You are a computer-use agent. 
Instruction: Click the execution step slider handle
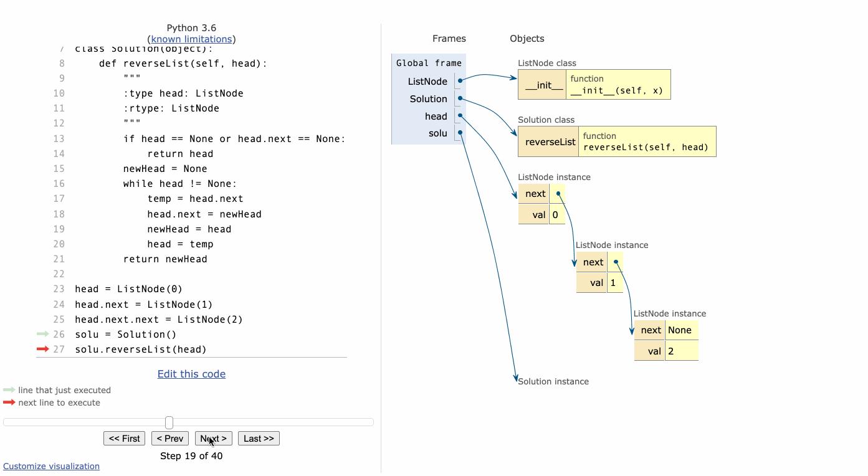(169, 422)
